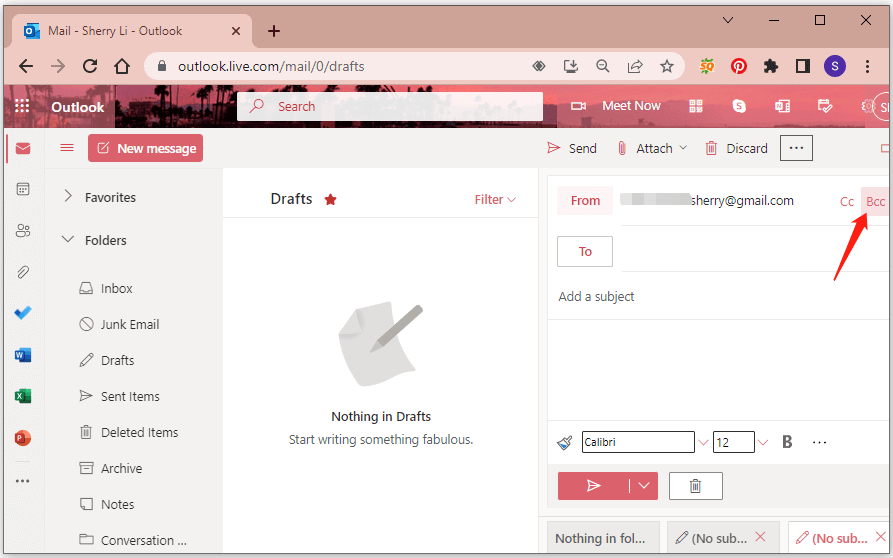Show the Bcc field
The width and height of the screenshot is (893, 558).
tap(875, 201)
